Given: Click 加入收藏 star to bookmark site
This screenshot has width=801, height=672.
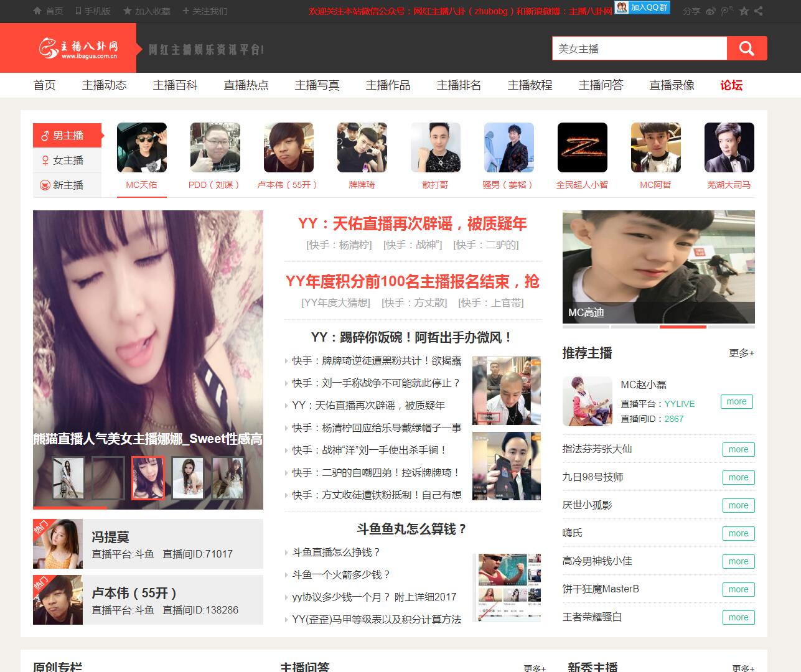Looking at the screenshot, I should click(147, 11).
